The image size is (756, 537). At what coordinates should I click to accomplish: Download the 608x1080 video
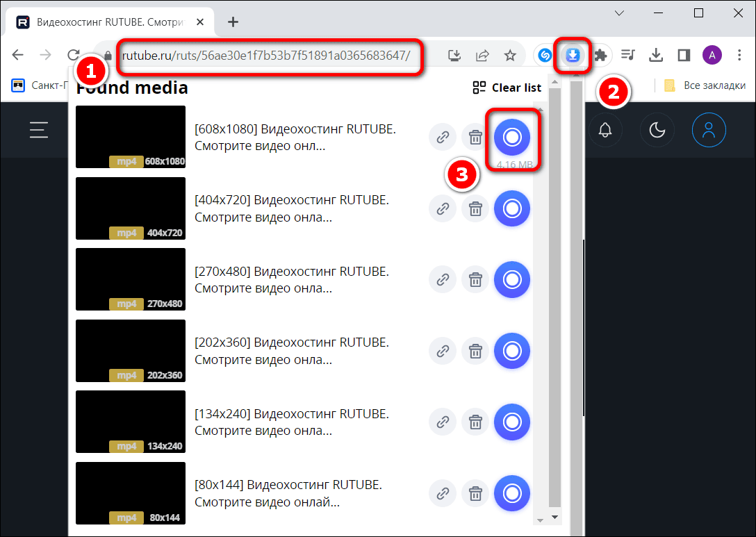[x=512, y=137]
